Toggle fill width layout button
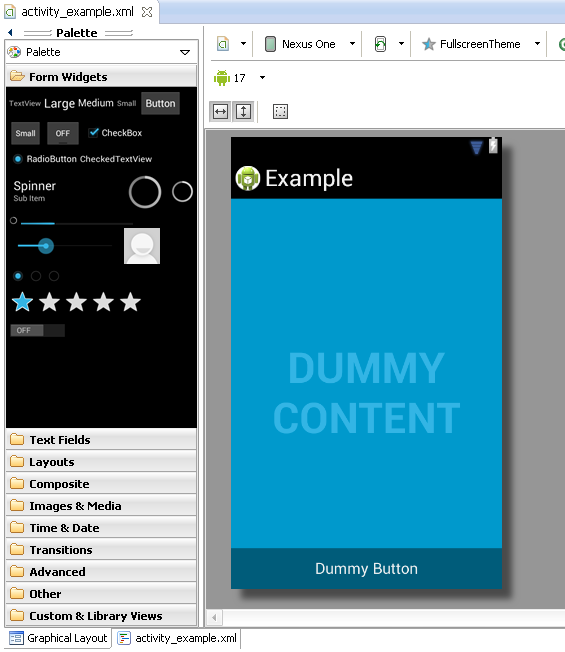This screenshot has height=652, width=565. coord(220,111)
